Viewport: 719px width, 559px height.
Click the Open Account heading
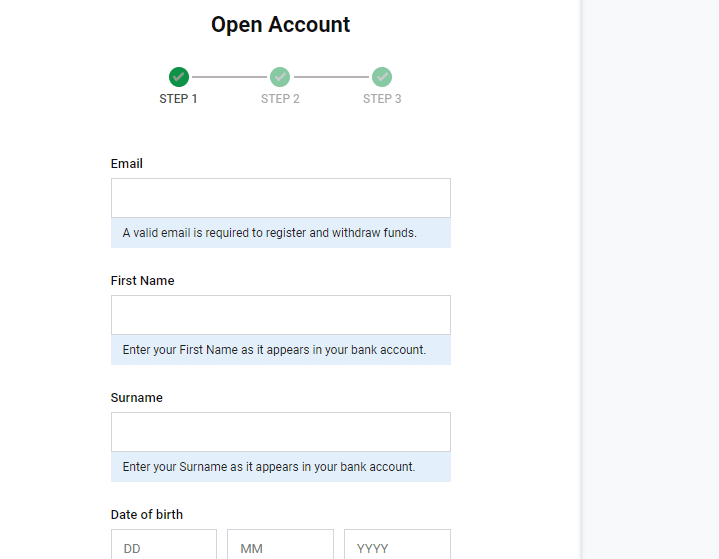[x=280, y=25]
